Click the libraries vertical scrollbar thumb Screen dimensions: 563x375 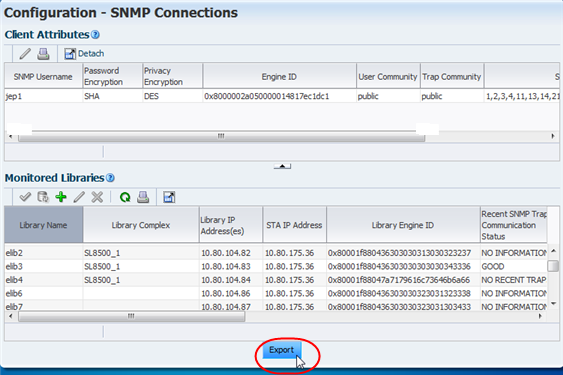coord(553,266)
